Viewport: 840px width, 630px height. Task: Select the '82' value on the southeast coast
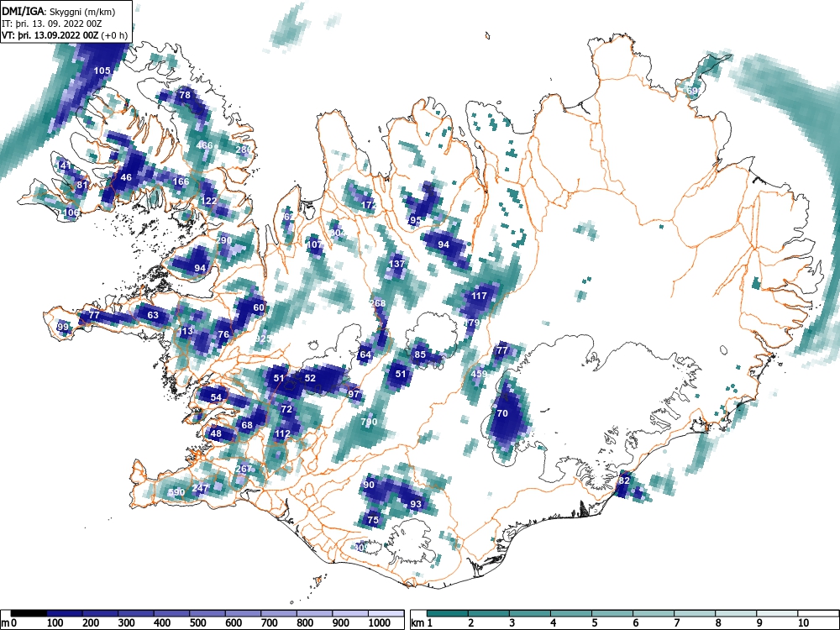click(624, 480)
